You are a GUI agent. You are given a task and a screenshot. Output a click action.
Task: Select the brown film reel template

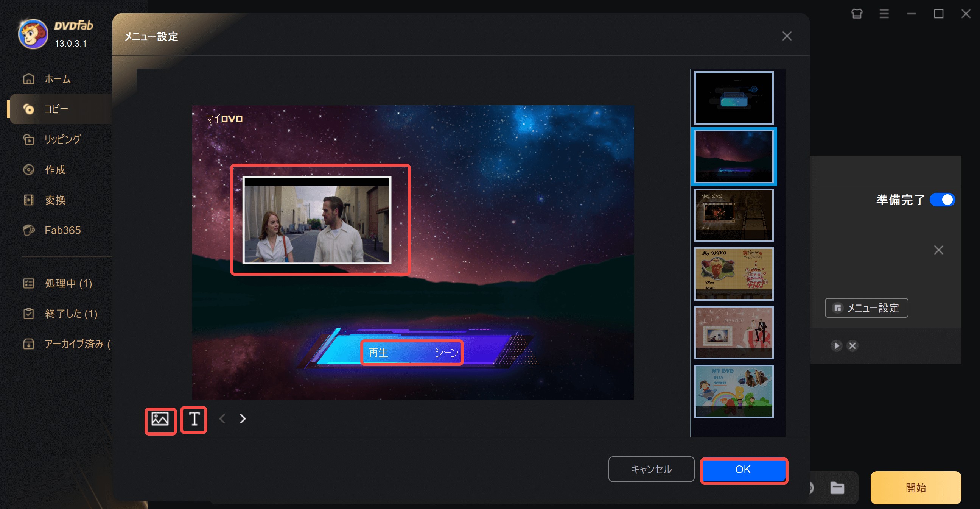[x=734, y=215]
